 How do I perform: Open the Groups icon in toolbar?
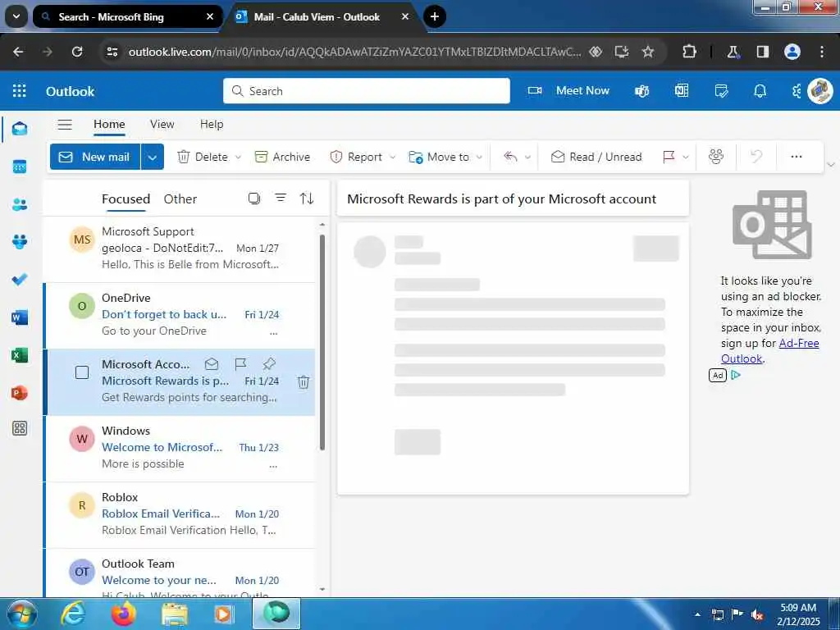[715, 157]
